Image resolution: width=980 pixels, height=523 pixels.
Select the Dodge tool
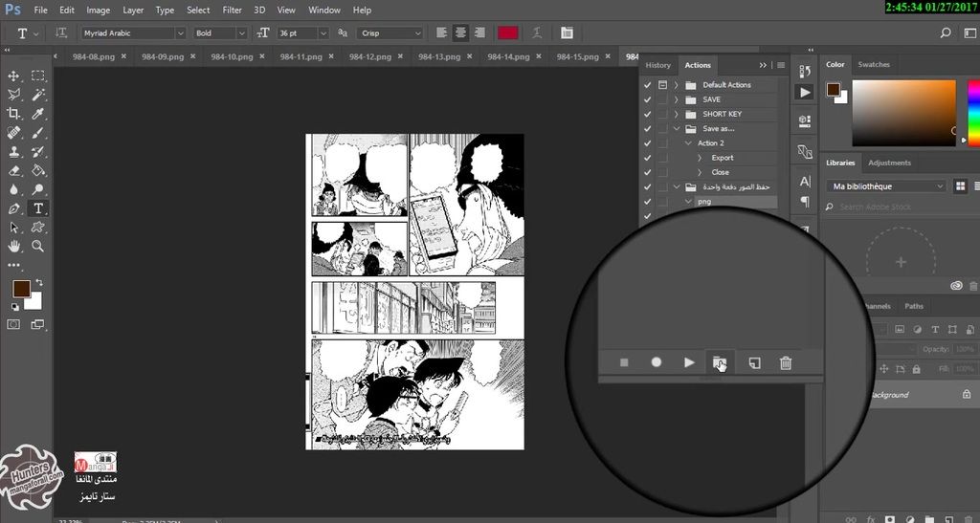click(x=38, y=189)
